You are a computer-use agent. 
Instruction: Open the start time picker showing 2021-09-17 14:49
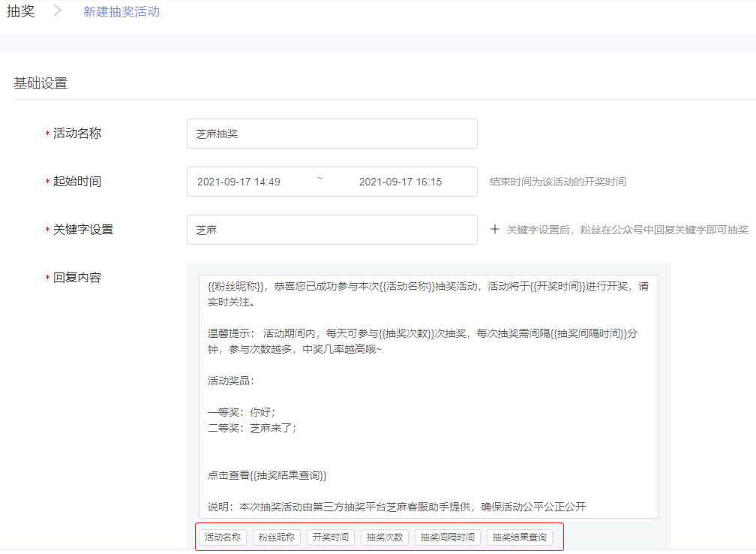[x=239, y=181]
